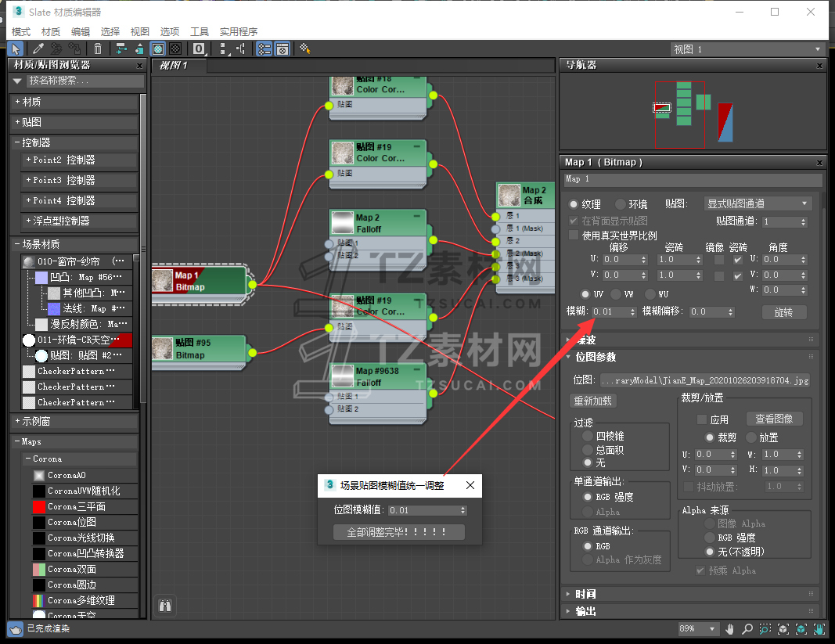Collapse the 控制器 group

pyautogui.click(x=74, y=142)
